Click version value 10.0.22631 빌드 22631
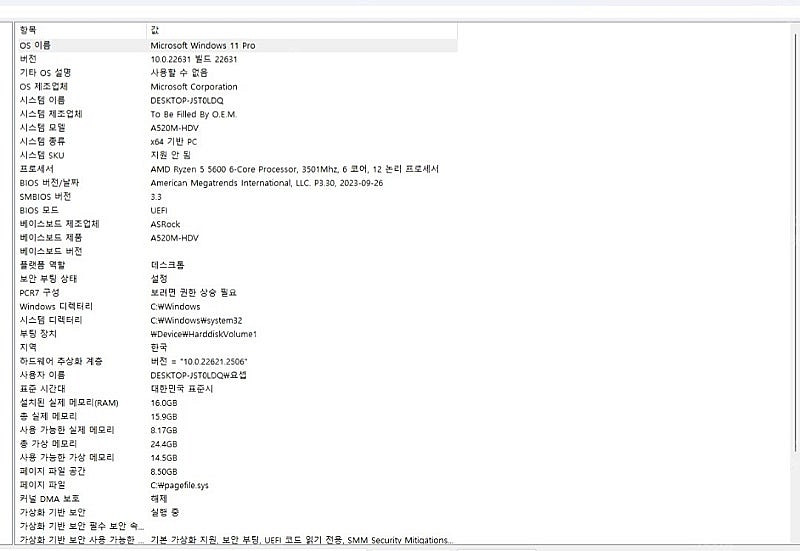The width and height of the screenshot is (800, 551). click(193, 59)
